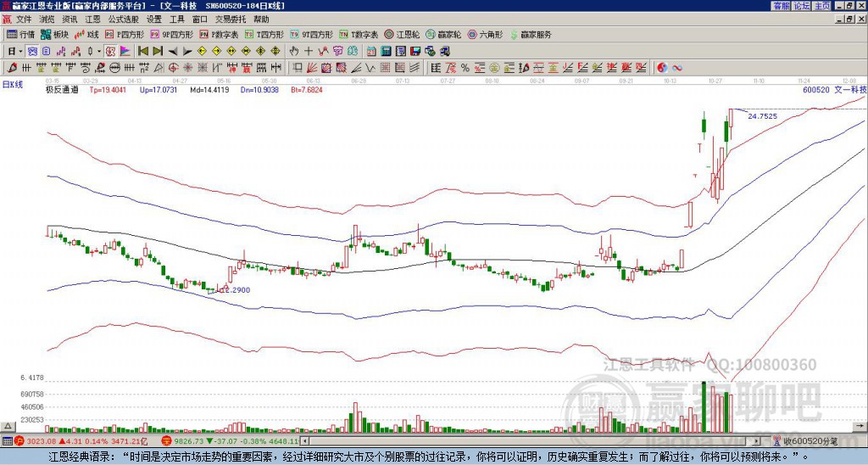Click the 日K线 label

click(x=13, y=85)
